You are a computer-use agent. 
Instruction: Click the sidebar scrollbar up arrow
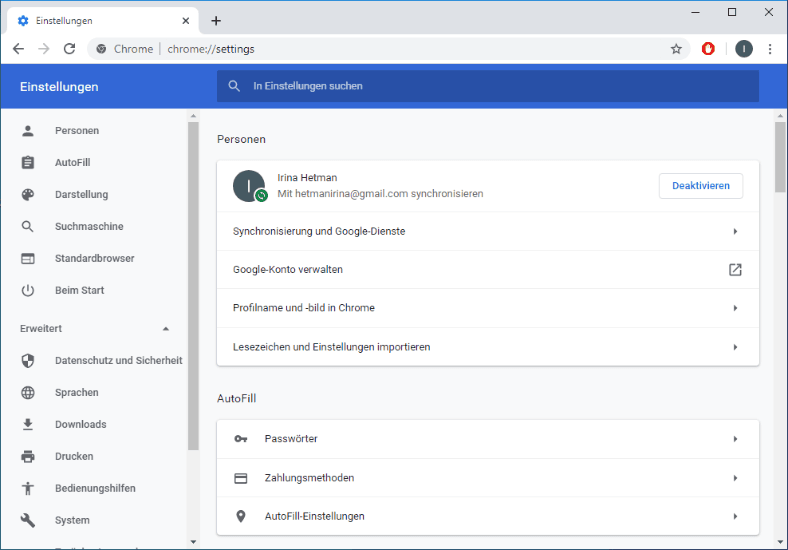click(193, 116)
